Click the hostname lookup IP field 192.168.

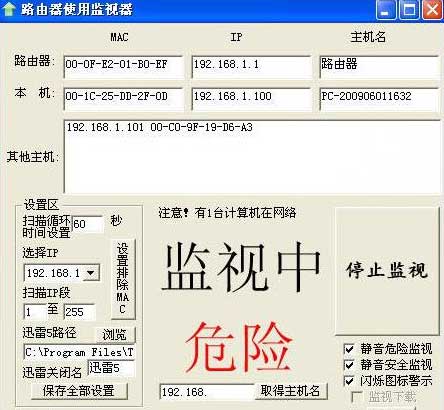tap(207, 392)
